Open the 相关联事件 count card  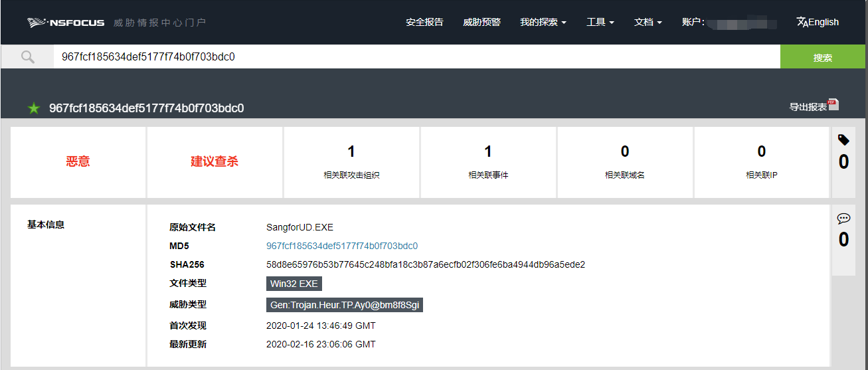tap(488, 162)
